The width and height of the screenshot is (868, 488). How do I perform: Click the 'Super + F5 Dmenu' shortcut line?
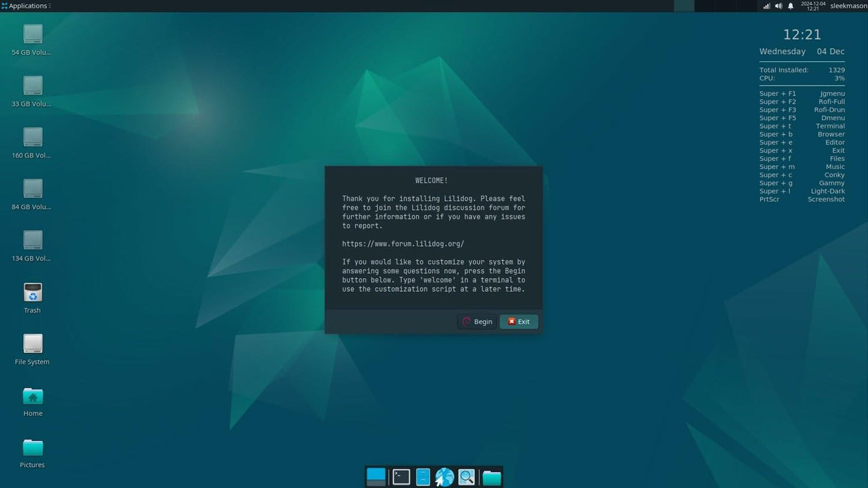pyautogui.click(x=802, y=118)
